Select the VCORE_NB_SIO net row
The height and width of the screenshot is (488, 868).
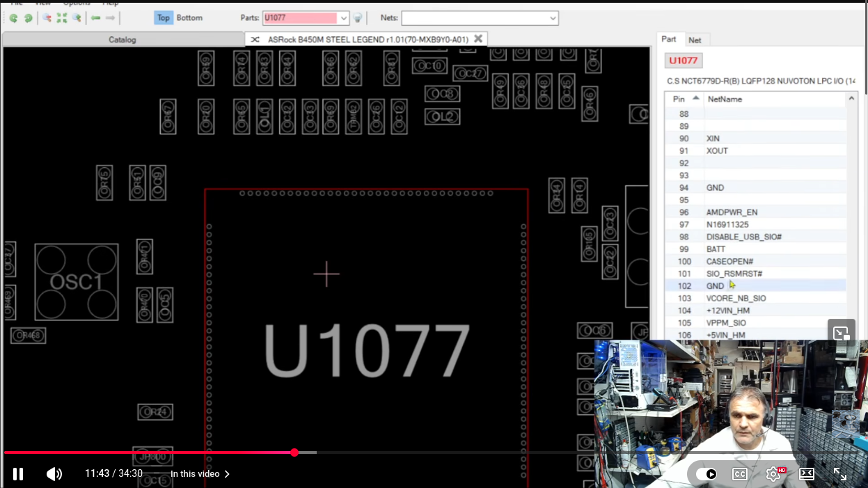point(755,299)
